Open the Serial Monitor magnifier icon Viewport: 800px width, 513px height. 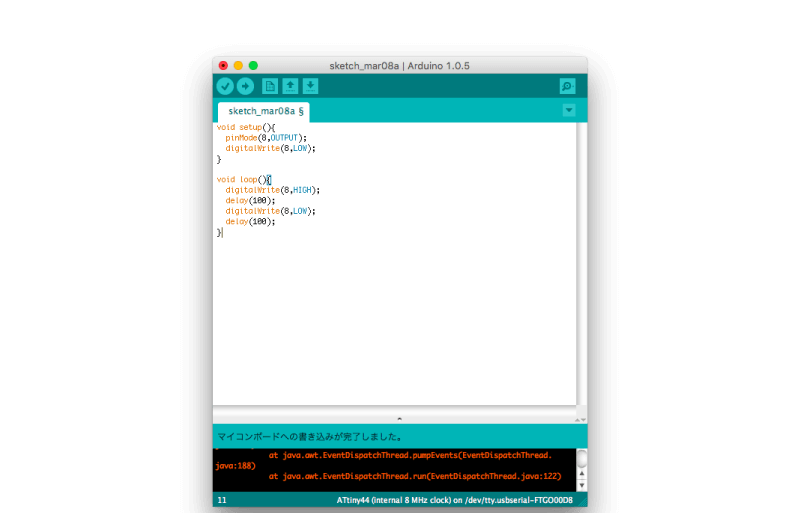[567, 86]
